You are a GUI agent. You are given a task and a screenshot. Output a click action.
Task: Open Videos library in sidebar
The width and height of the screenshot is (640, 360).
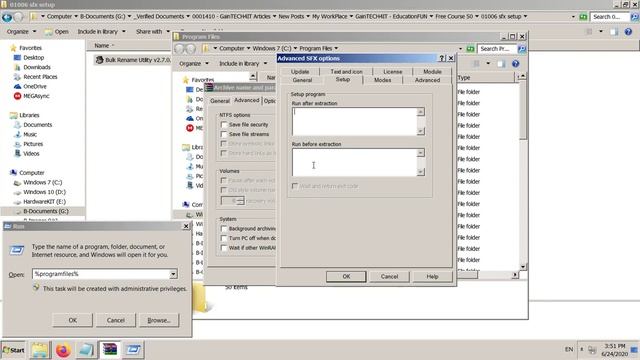click(x=31, y=153)
